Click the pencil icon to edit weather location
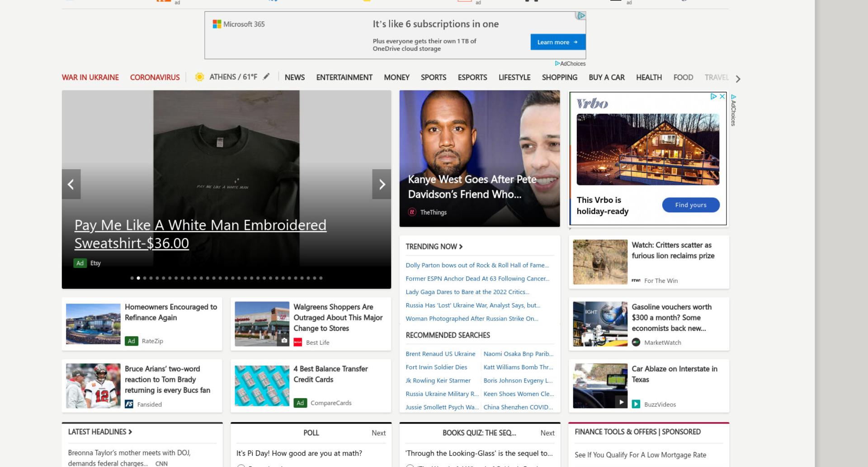868x467 pixels. (x=266, y=77)
